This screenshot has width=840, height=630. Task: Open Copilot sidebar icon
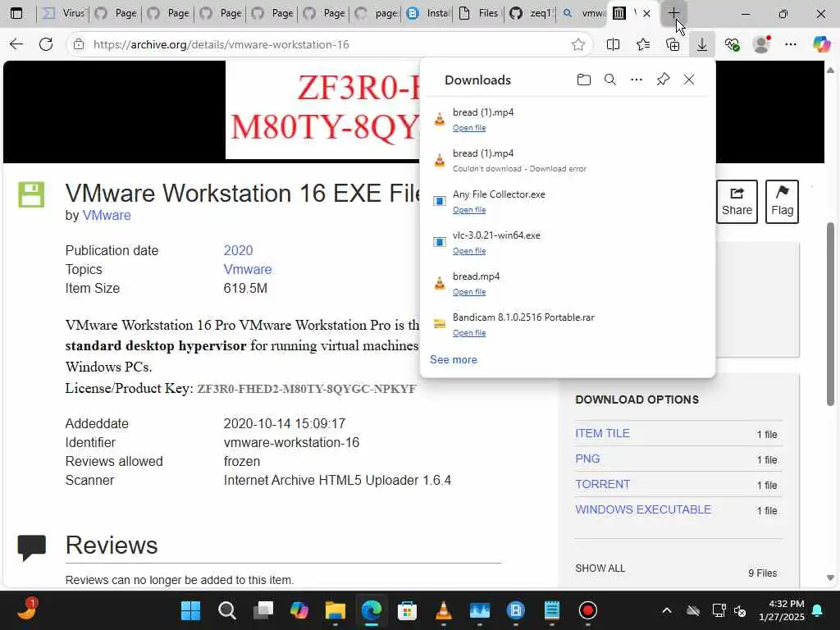click(x=821, y=44)
